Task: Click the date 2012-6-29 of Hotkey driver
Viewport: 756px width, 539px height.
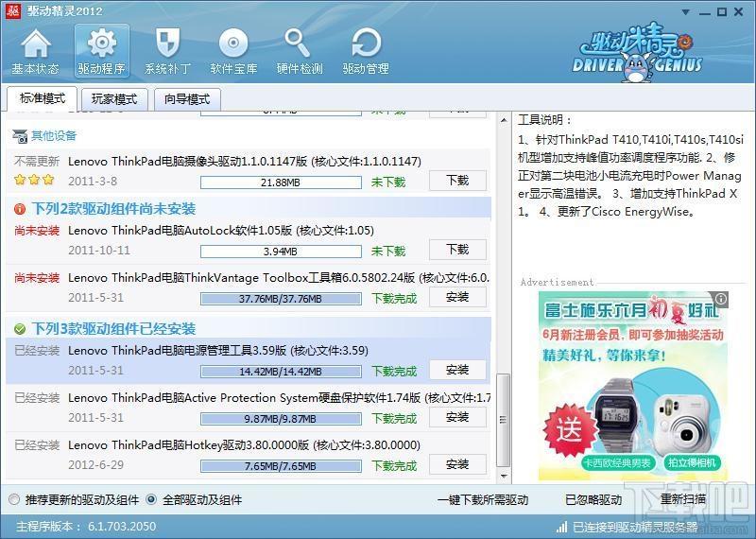Action: [96, 464]
